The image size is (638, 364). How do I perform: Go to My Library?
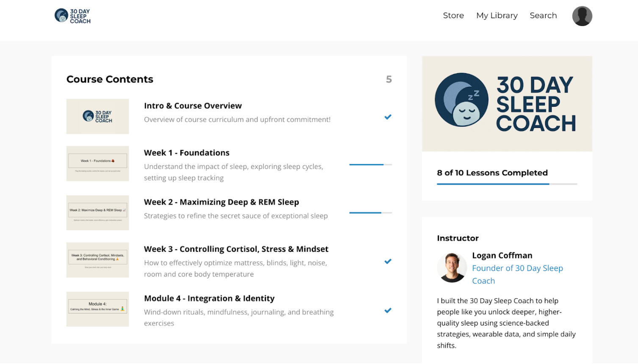[x=497, y=16]
